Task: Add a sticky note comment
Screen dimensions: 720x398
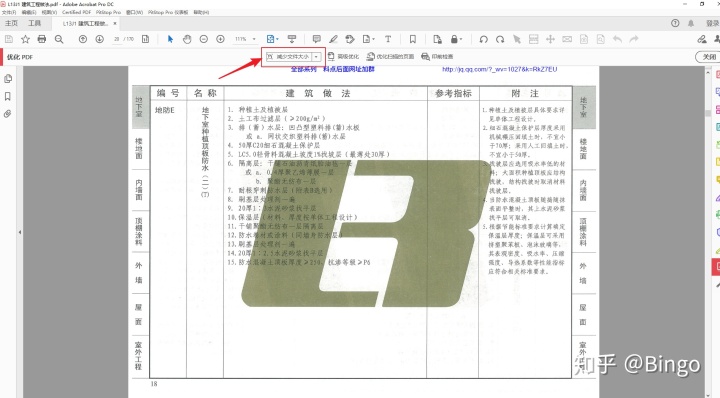Action: click(x=316, y=39)
